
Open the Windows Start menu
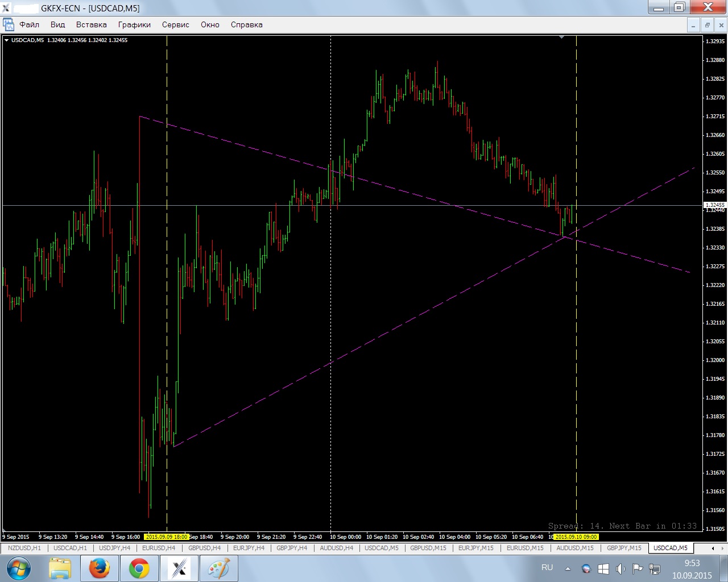[18, 568]
